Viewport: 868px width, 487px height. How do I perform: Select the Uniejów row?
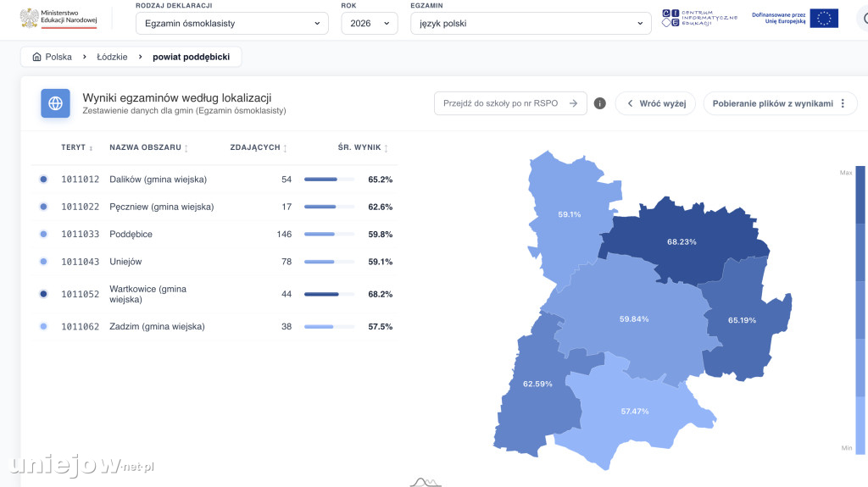pos(214,262)
